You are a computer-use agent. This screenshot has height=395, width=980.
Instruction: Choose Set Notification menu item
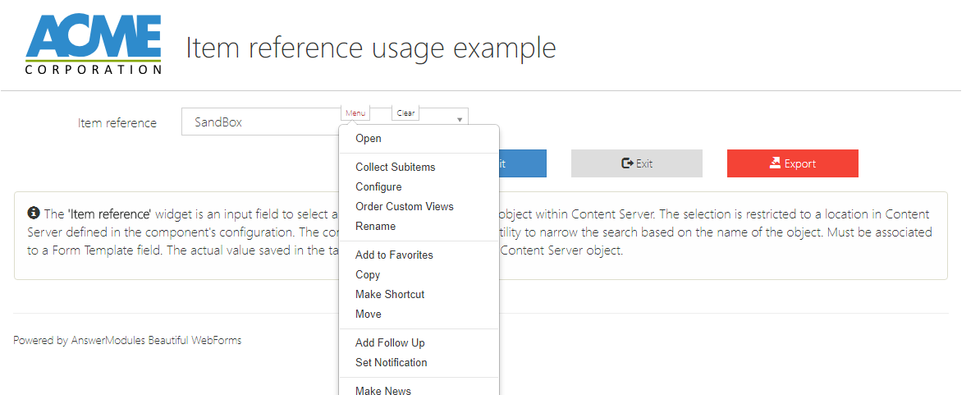tap(391, 362)
